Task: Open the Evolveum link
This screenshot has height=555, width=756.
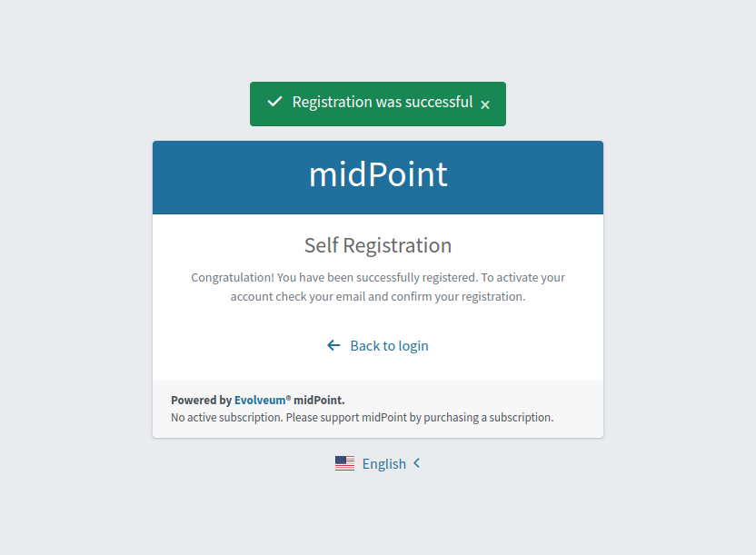Action: point(259,400)
